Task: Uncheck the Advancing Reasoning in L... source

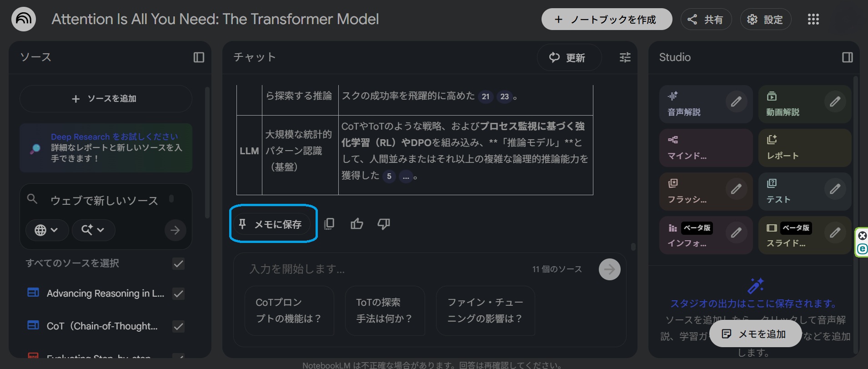Action: [178, 293]
